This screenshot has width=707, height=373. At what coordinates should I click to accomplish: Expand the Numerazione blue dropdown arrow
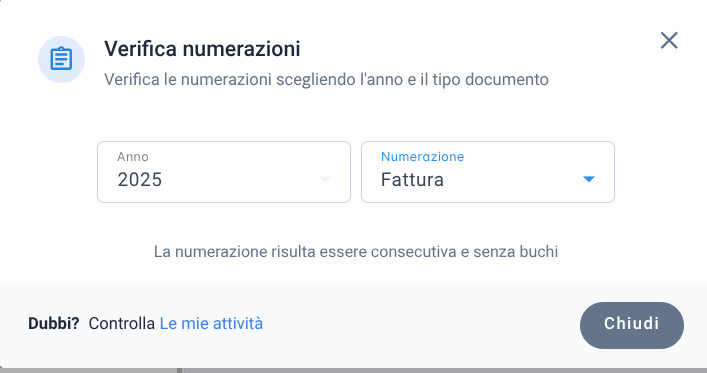(x=588, y=179)
